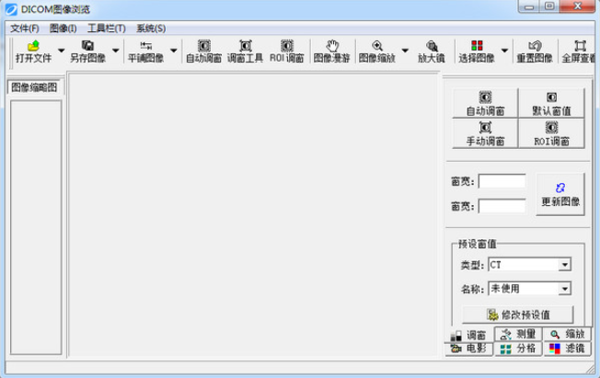The height and width of the screenshot is (378, 600).
Task: Maximize the DICOM图像浏览 window
Action: tap(549, 6)
